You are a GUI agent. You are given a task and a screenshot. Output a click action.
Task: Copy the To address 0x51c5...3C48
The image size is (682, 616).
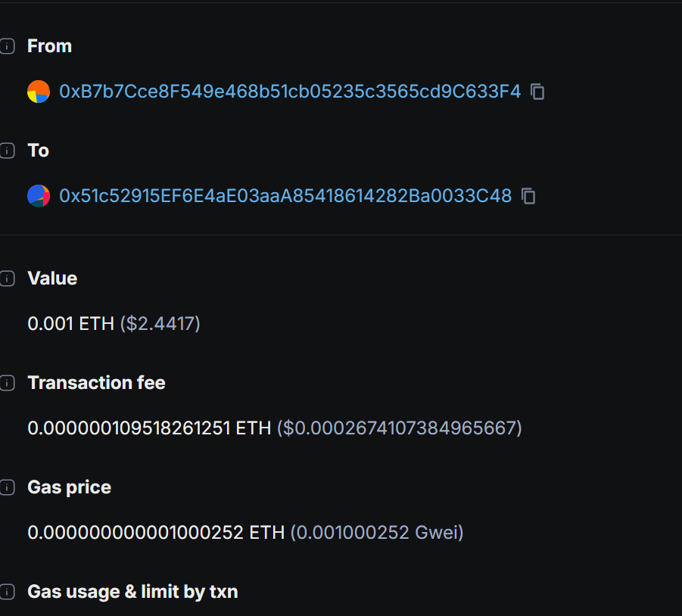(x=528, y=196)
